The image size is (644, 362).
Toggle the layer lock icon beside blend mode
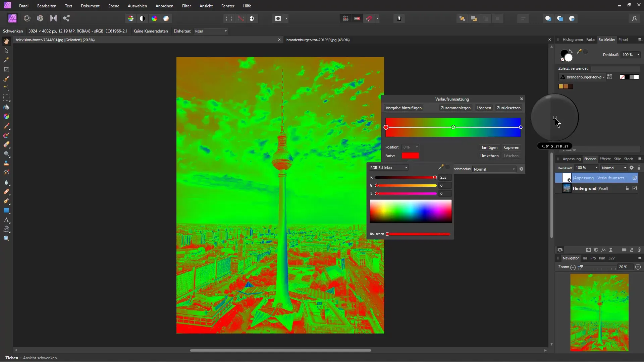[639, 168]
